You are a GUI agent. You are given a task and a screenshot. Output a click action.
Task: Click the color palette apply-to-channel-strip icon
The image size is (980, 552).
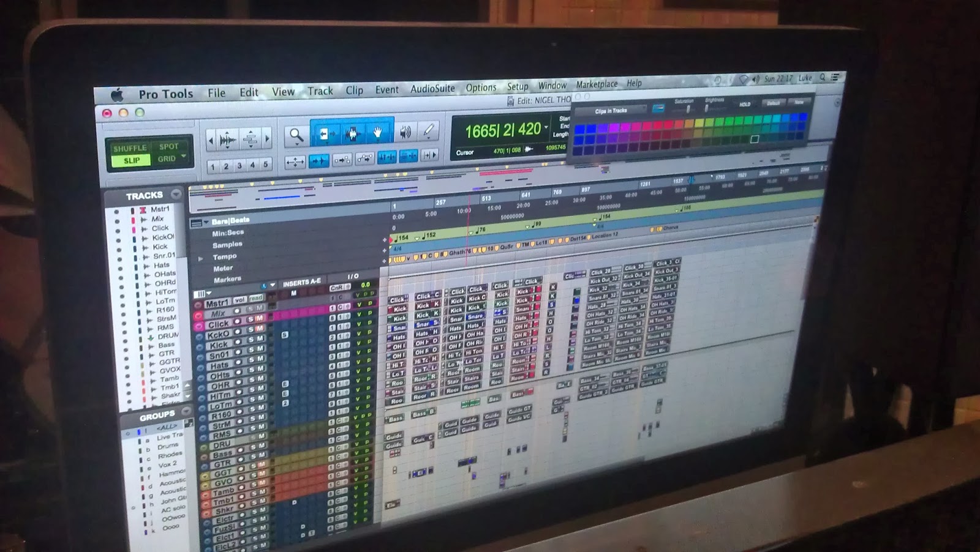point(658,108)
